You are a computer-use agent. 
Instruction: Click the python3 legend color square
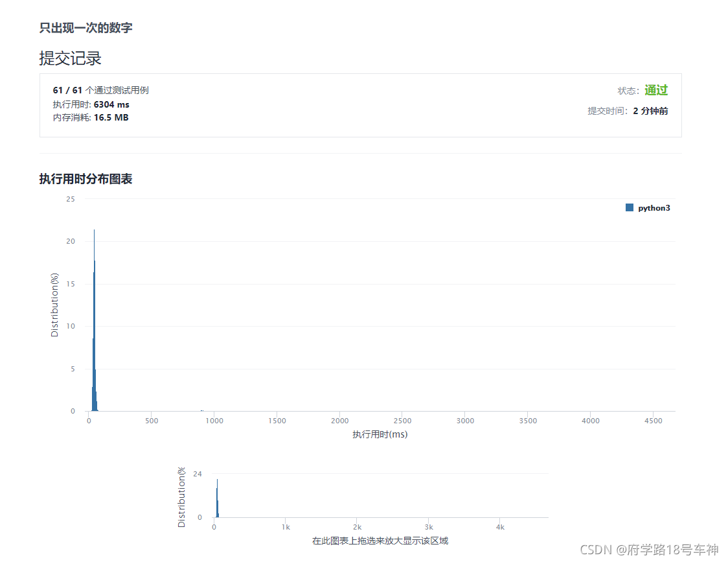pos(629,207)
